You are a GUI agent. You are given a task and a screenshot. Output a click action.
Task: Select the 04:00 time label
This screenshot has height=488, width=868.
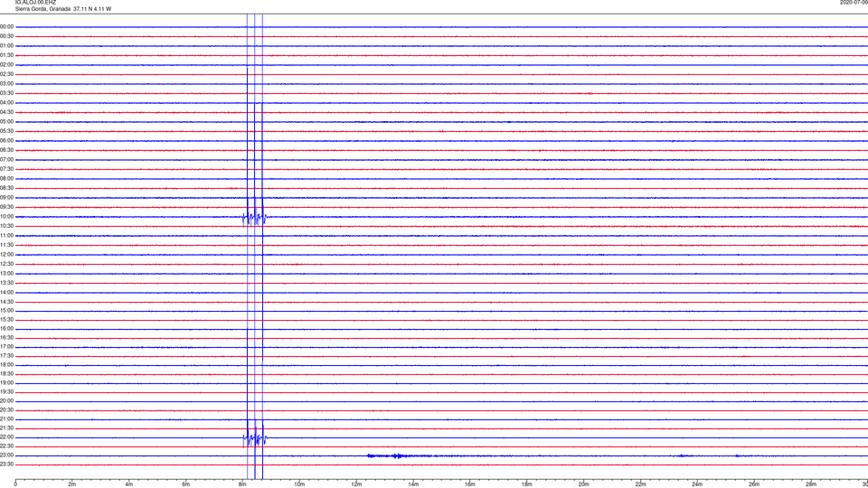tap(6, 102)
